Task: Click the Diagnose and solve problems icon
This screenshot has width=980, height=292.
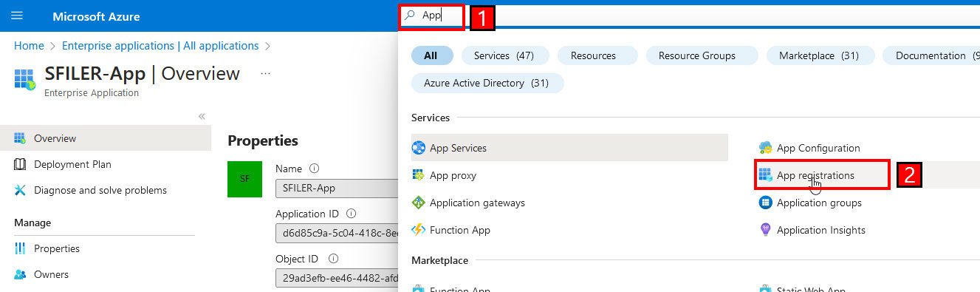Action: pos(21,190)
